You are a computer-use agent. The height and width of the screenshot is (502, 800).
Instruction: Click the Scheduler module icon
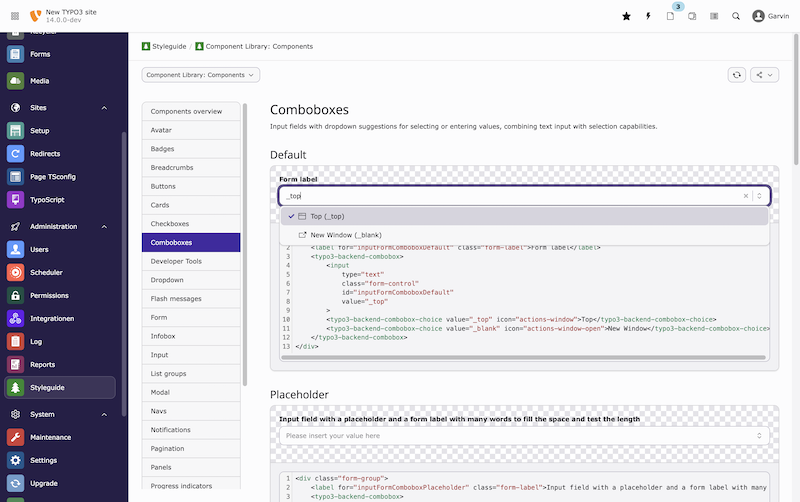pyautogui.click(x=15, y=272)
